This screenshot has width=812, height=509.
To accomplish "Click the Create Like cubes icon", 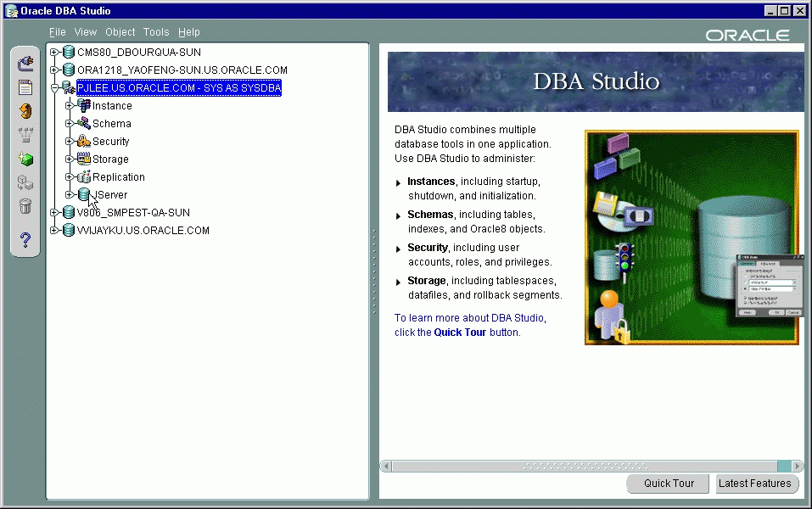I will pos(25,182).
